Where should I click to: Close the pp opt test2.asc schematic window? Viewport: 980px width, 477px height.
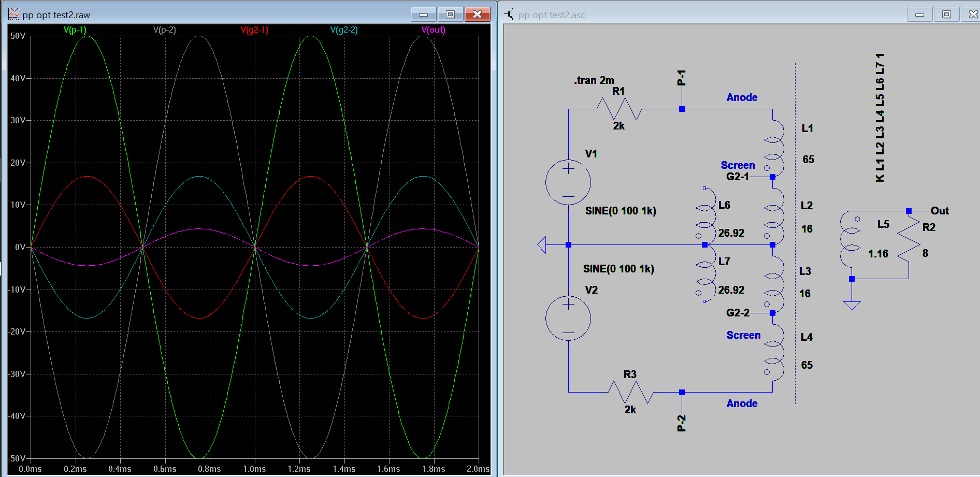tap(972, 15)
